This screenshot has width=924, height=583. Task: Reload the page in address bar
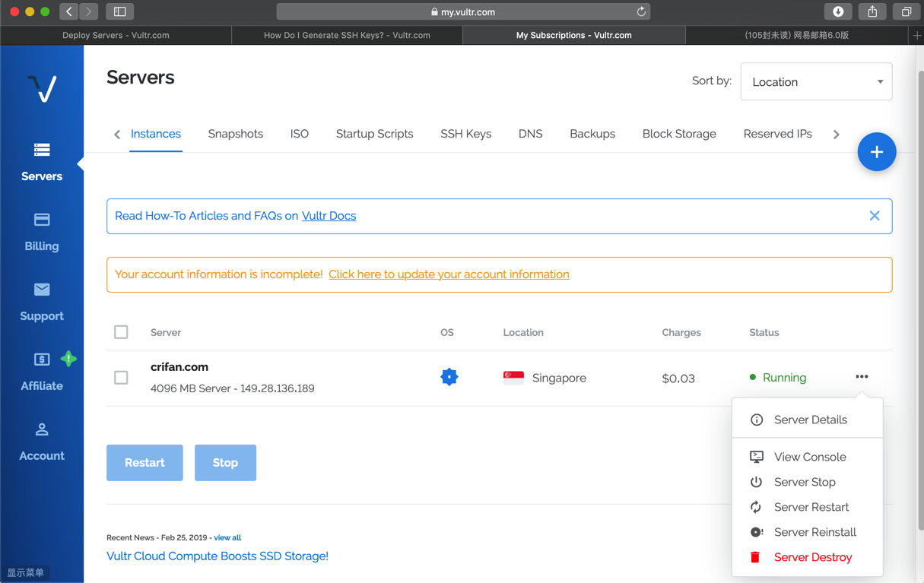641,11
